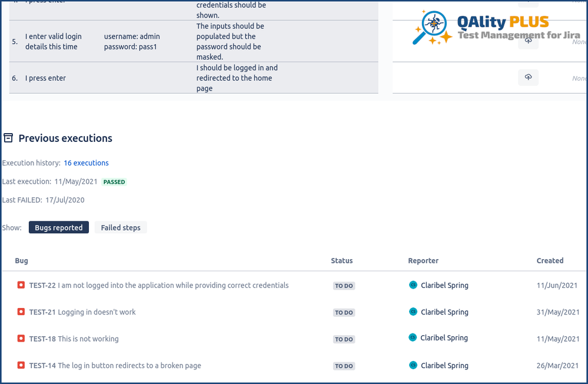Click the archive icon beside Previous executions
Viewport: 588px width, 384px height.
pyautogui.click(x=8, y=137)
